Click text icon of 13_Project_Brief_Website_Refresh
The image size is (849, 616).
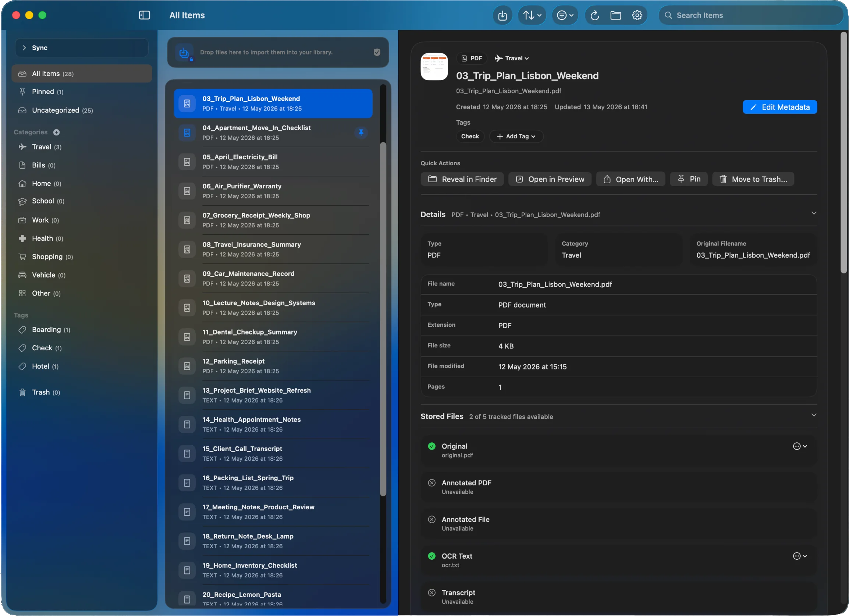coord(187,396)
